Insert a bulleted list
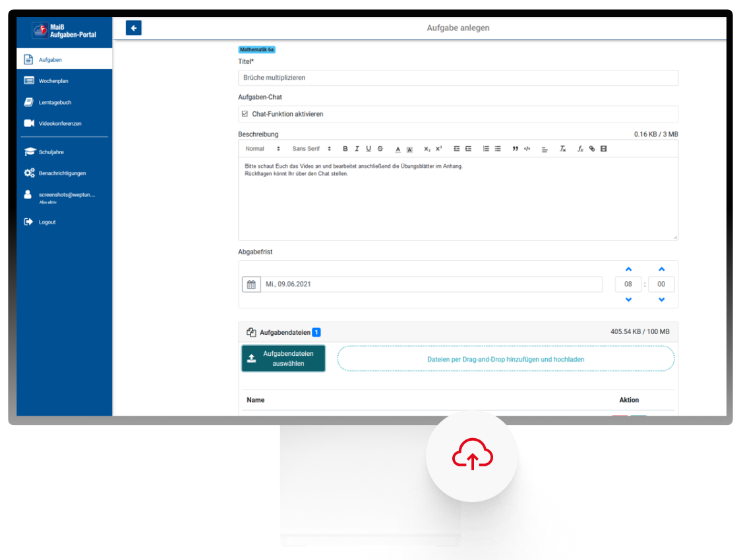 498,149
